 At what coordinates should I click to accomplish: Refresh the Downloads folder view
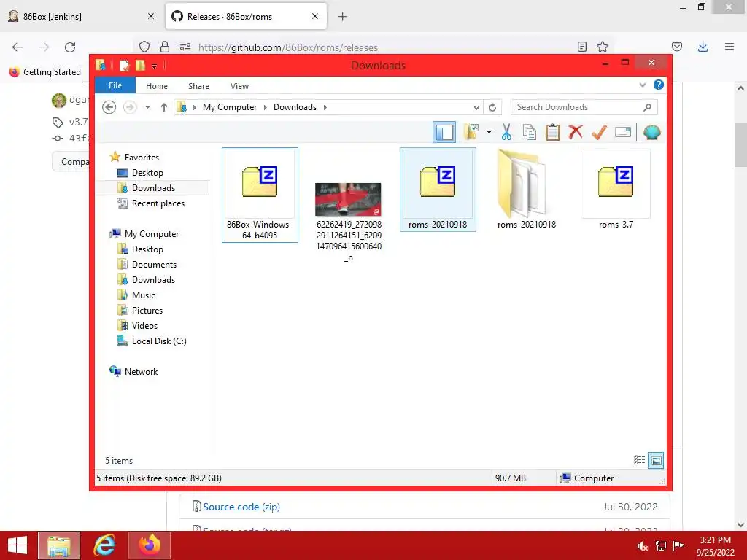[492, 107]
